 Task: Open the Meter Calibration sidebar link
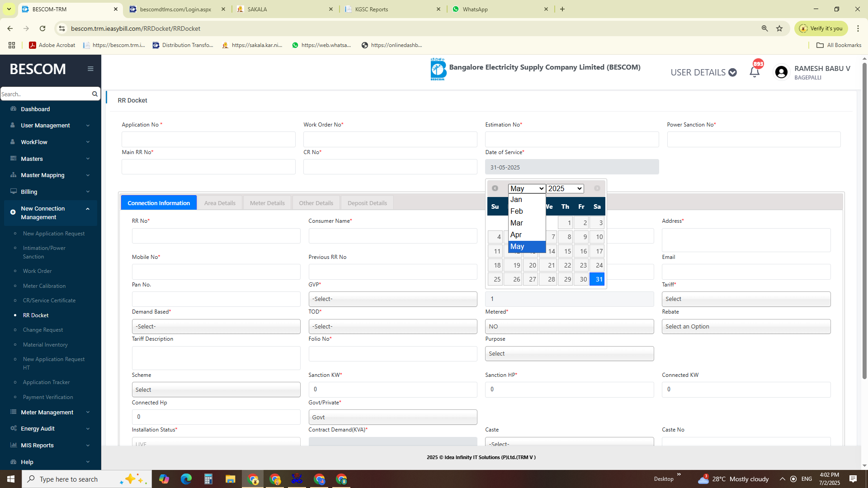pos(44,286)
